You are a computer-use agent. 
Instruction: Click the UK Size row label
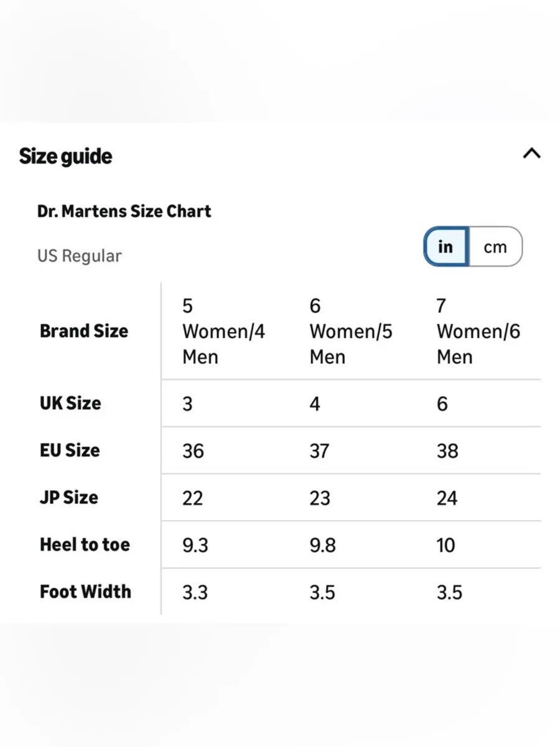point(70,403)
